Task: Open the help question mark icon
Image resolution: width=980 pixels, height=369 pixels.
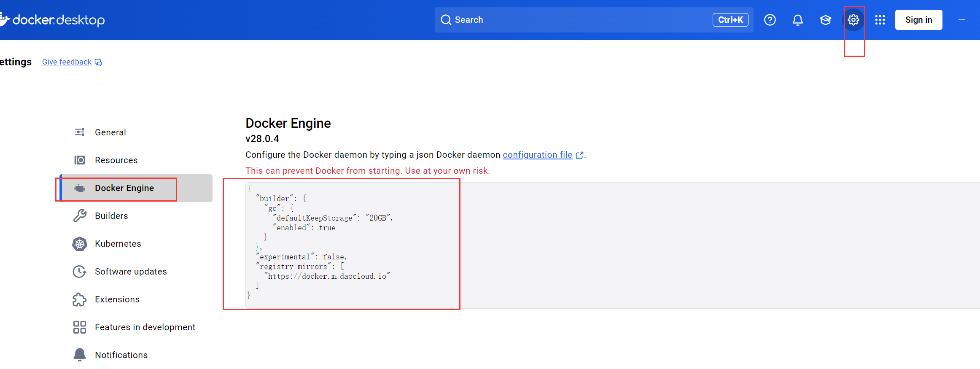Action: (x=770, y=20)
